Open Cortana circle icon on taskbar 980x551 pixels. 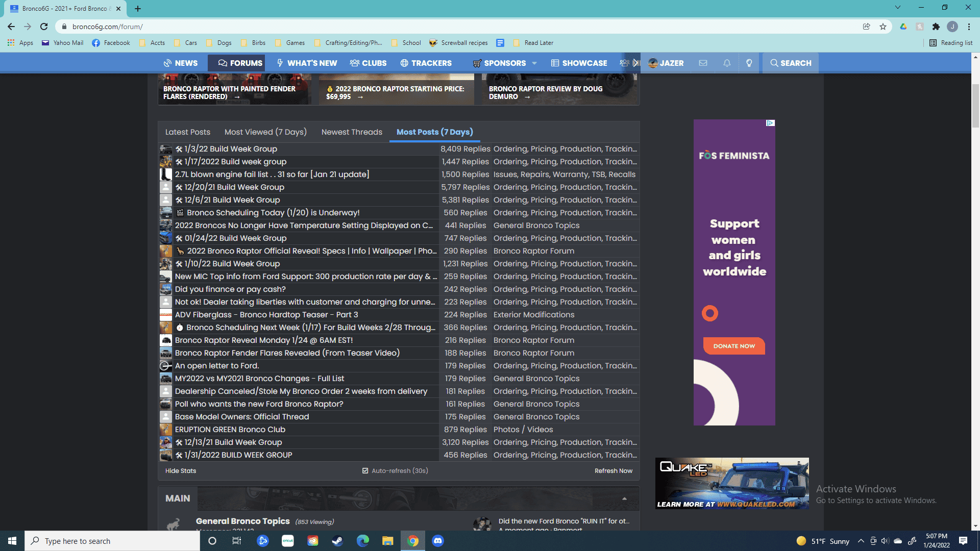point(212,541)
